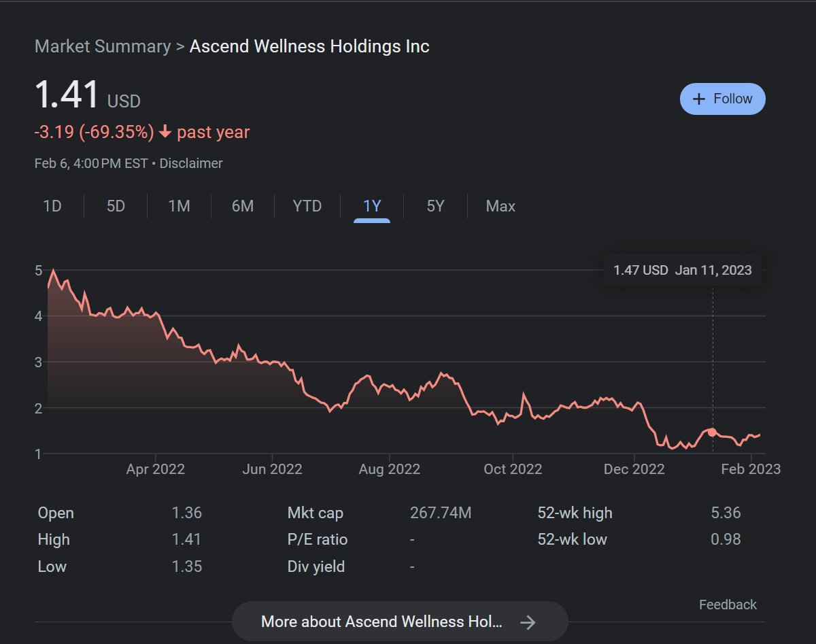The image size is (816, 644).
Task: Click the down arrow icon beside past year
Action: tap(165, 133)
